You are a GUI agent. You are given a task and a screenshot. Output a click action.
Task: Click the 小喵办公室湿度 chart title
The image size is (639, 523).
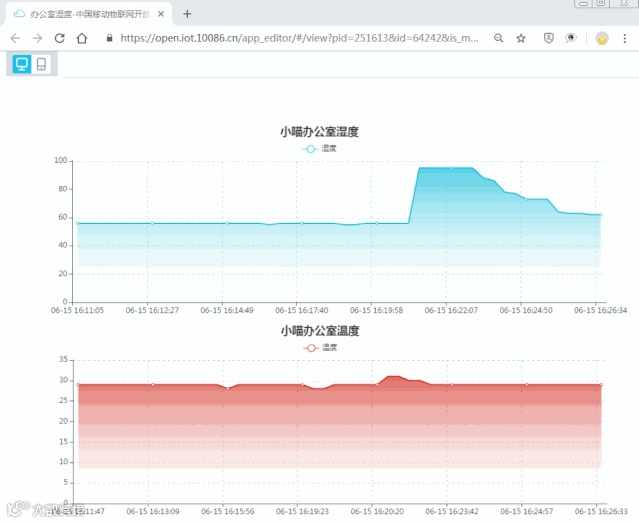pos(320,132)
